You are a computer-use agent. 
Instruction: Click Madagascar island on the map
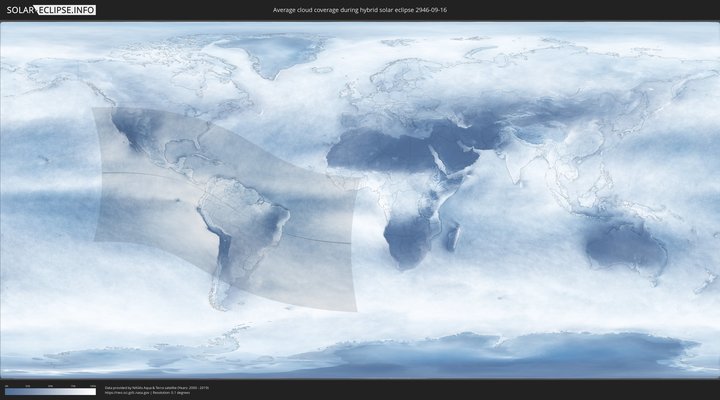click(x=453, y=236)
